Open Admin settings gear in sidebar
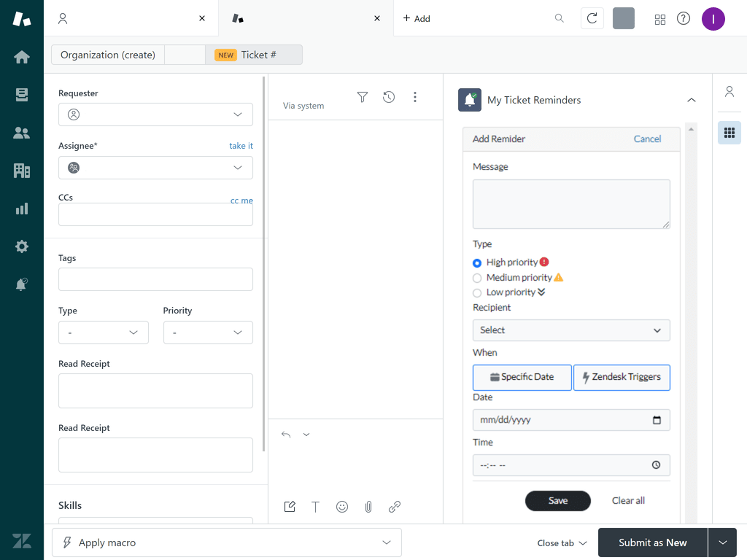Viewport: 747px width, 560px height. [x=22, y=246]
